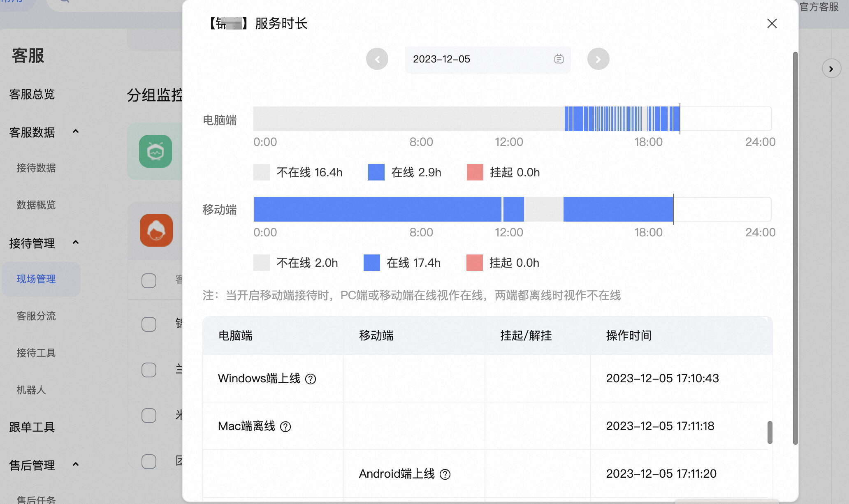Screen dimensions: 849x504
Task: Click help icon beside Android端上线
Action: click(445, 474)
